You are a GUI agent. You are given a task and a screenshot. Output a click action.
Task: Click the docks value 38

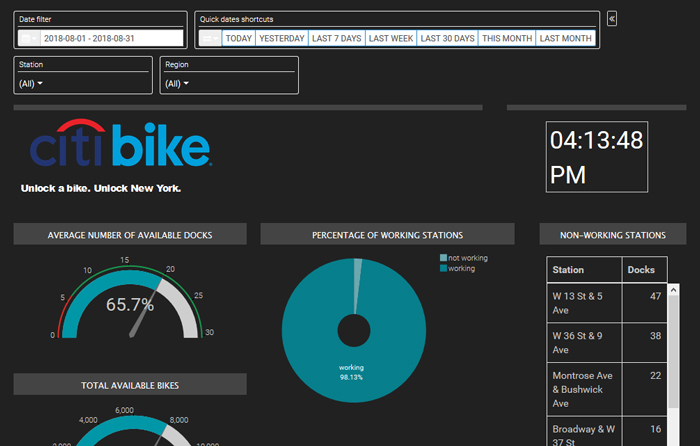coord(655,336)
